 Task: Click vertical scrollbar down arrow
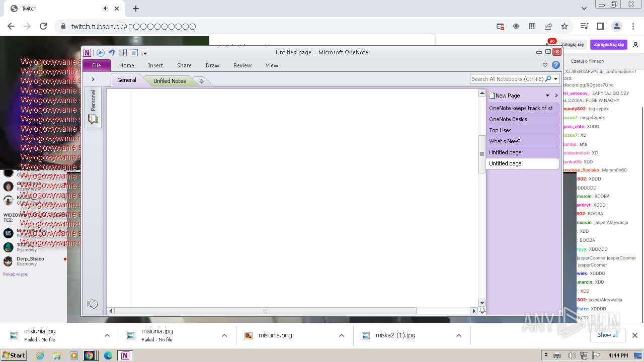[481, 303]
